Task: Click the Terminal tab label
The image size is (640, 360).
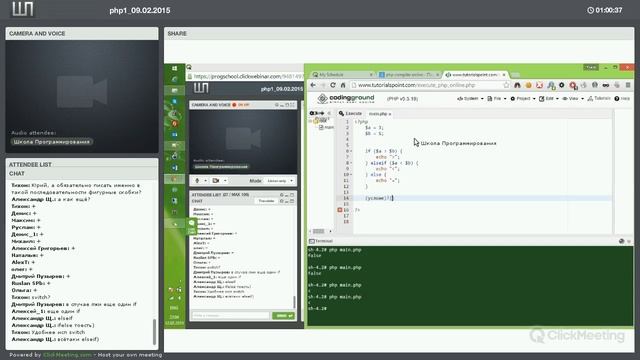Action: click(321, 241)
